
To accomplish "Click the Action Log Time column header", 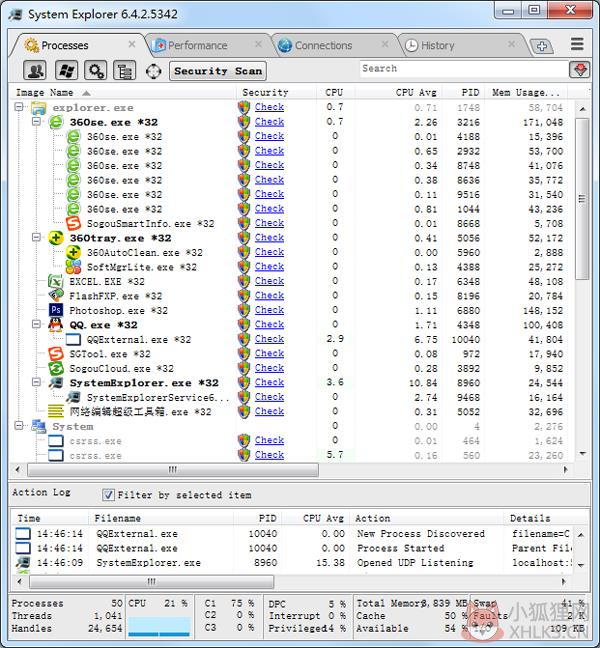I will click(49, 518).
